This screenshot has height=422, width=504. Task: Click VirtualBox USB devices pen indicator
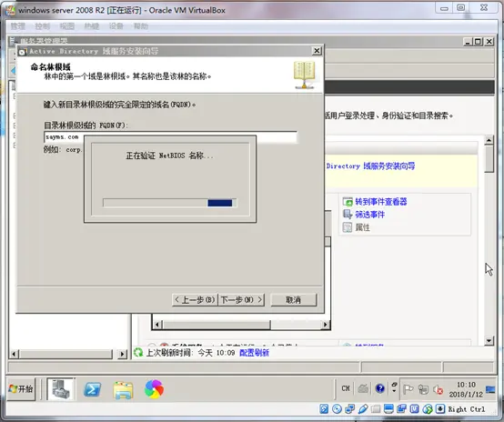[x=363, y=409]
